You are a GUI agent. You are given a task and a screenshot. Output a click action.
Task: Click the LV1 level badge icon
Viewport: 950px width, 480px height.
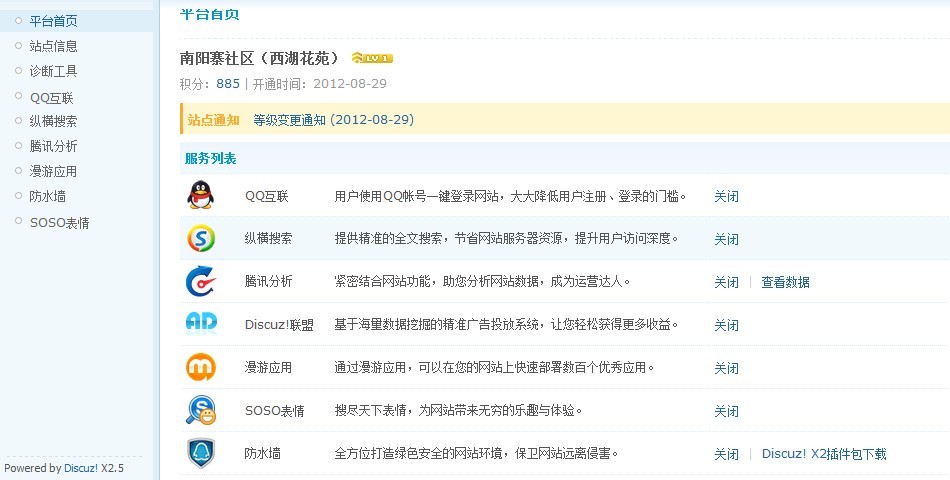pos(372,58)
